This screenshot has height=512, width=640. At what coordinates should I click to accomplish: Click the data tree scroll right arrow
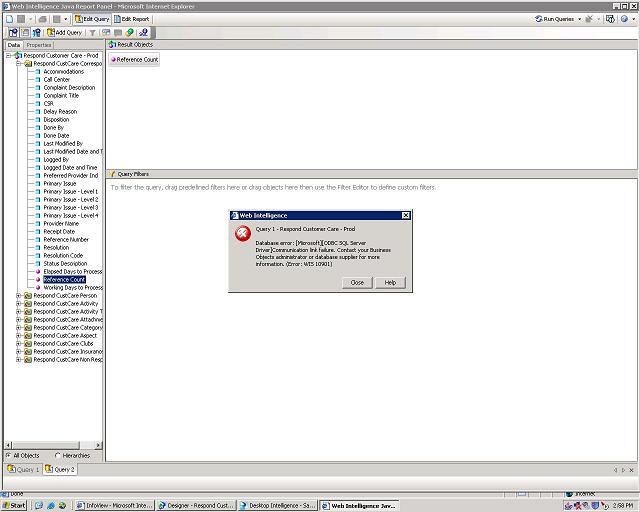pos(98,445)
